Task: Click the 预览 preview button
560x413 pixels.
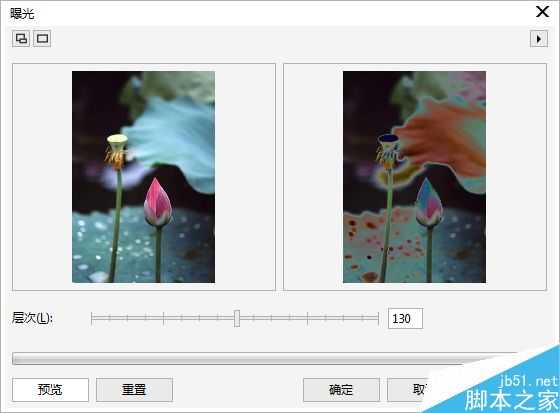Action: [x=50, y=389]
